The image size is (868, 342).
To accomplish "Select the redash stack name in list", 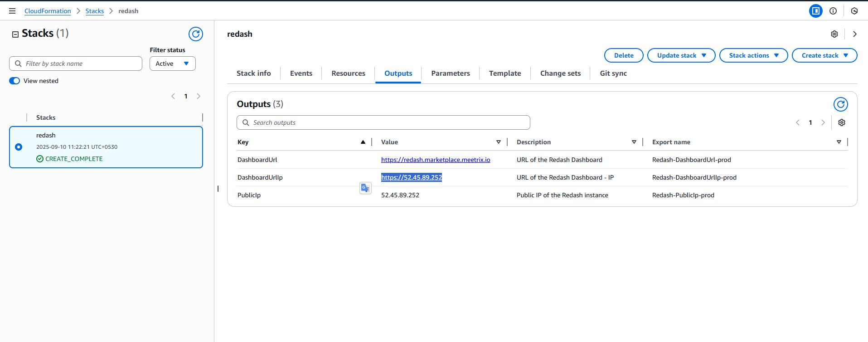I will point(46,135).
